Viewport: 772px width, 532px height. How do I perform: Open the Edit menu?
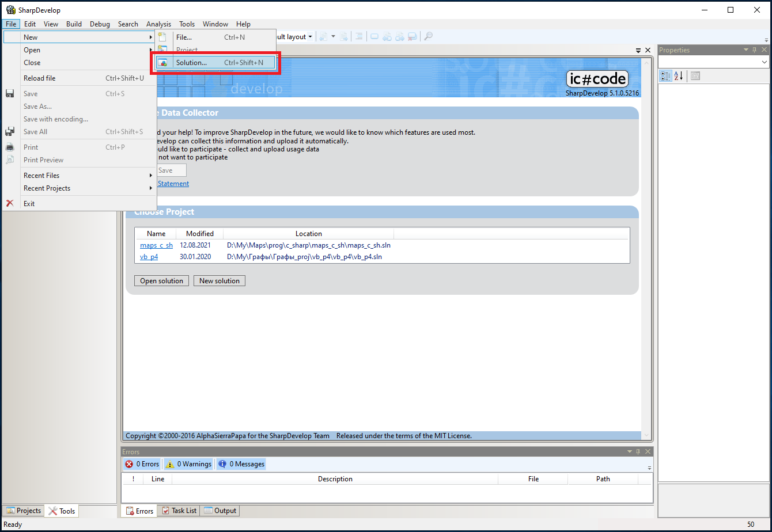30,24
